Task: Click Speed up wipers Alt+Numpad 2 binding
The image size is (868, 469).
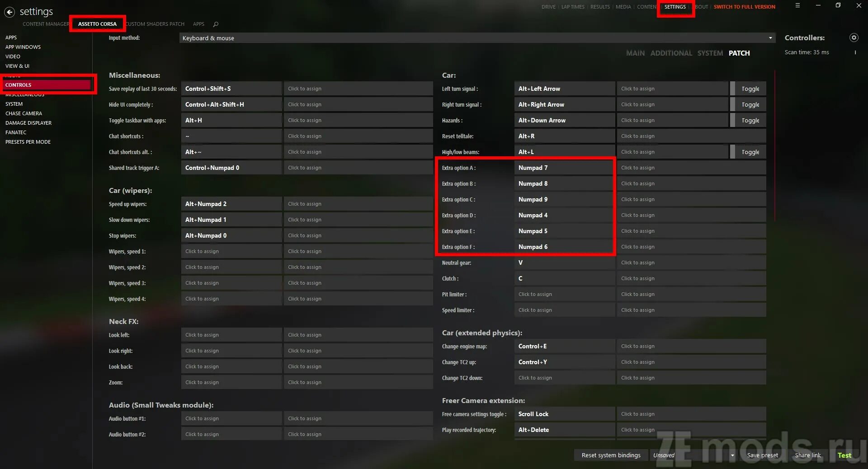Action: click(231, 204)
